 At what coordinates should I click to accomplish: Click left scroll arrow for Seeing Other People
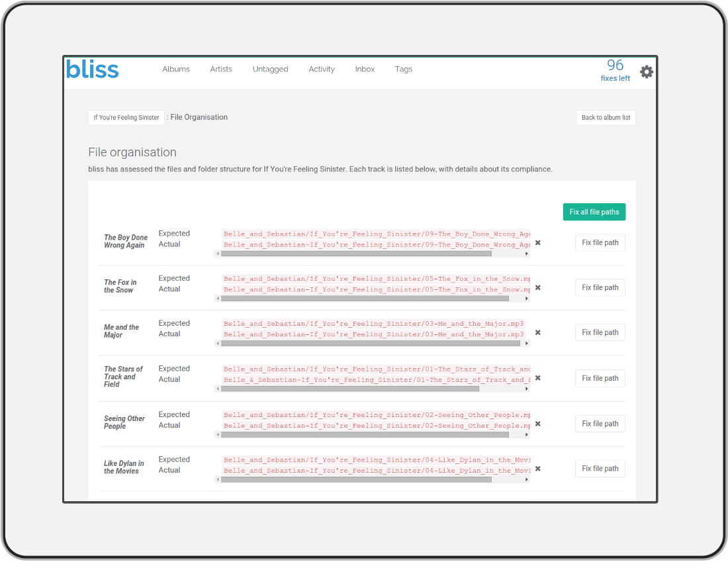(218, 435)
